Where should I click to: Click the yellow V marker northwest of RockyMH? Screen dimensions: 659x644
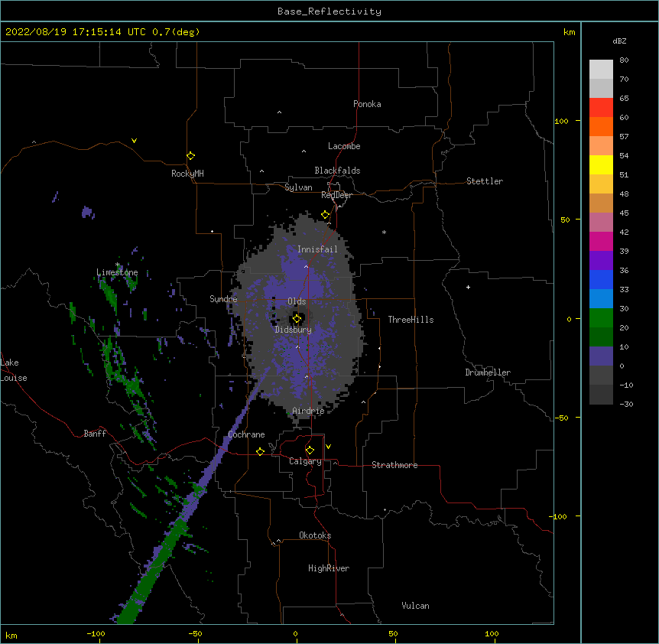pos(134,141)
